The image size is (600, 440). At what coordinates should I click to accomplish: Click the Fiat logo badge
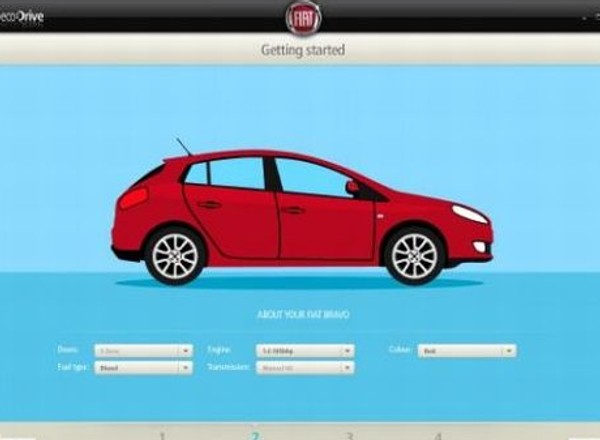coord(303,18)
